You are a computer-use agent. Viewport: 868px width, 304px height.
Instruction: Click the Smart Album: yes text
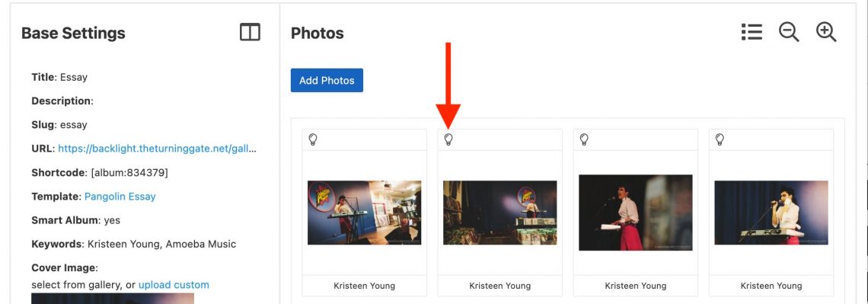pyautogui.click(x=76, y=220)
